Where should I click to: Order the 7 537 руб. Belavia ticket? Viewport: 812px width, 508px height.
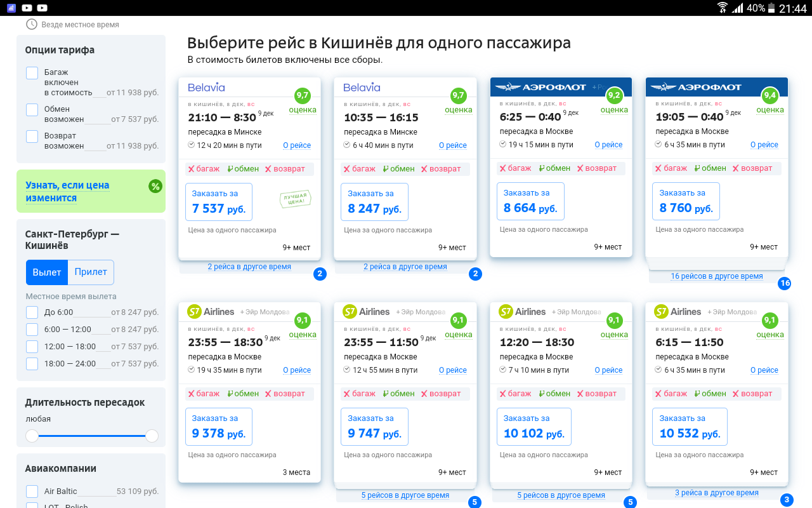tap(218, 201)
